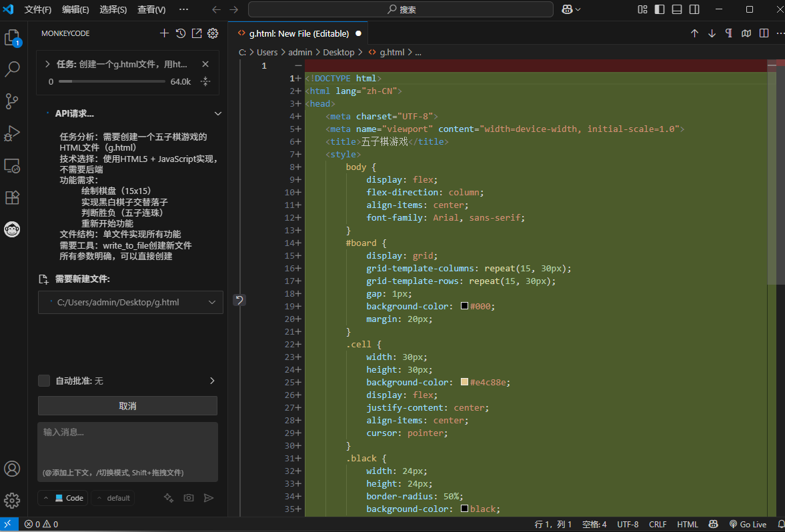The height and width of the screenshot is (532, 785).
Task: Click the #000 color swatch
Action: tap(465, 306)
